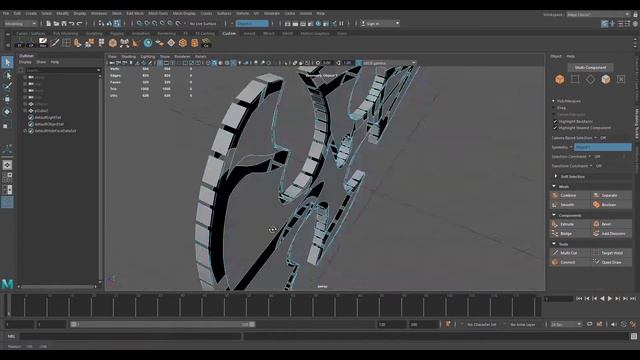Screen dimensions: 640x360
Task: Open the Workspace dropdown
Action: [x=598, y=14]
